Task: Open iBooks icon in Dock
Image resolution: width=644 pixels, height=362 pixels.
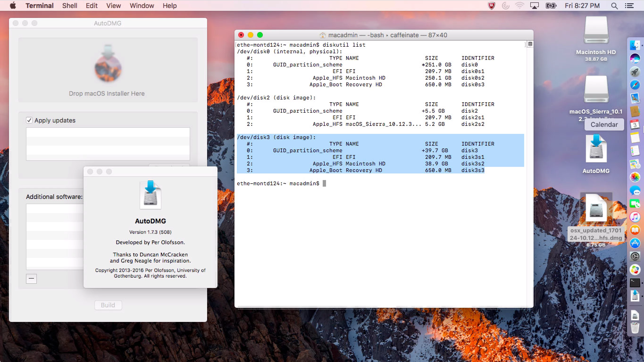Action: (635, 230)
